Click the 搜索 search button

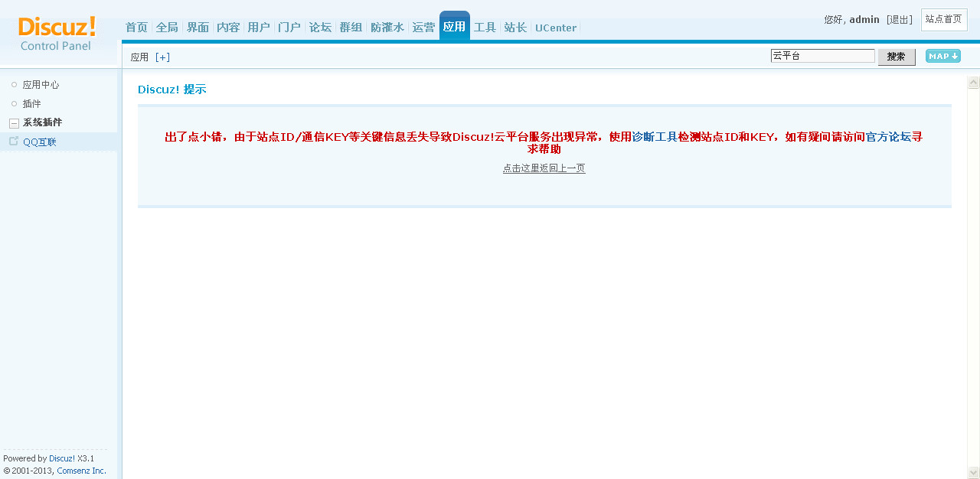click(x=897, y=57)
